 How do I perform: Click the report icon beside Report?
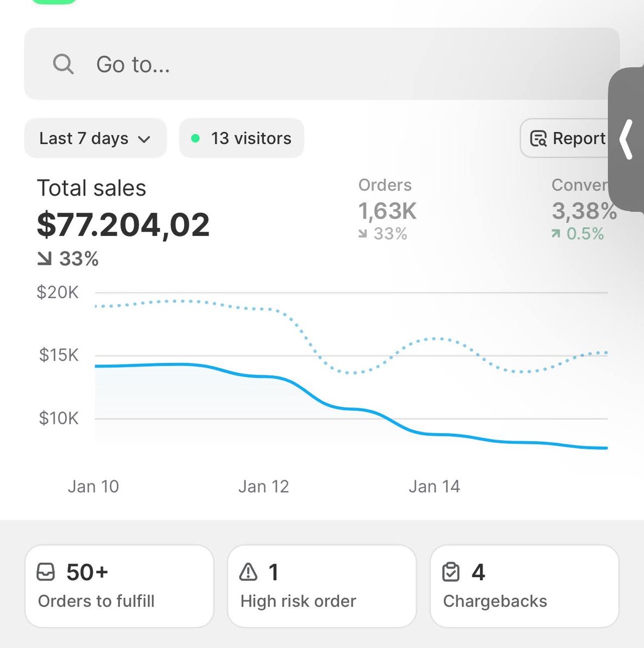[x=538, y=139]
